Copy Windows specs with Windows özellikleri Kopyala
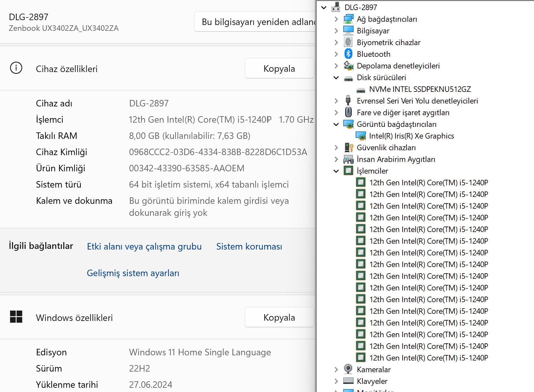The width and height of the screenshot is (534, 392). [279, 317]
